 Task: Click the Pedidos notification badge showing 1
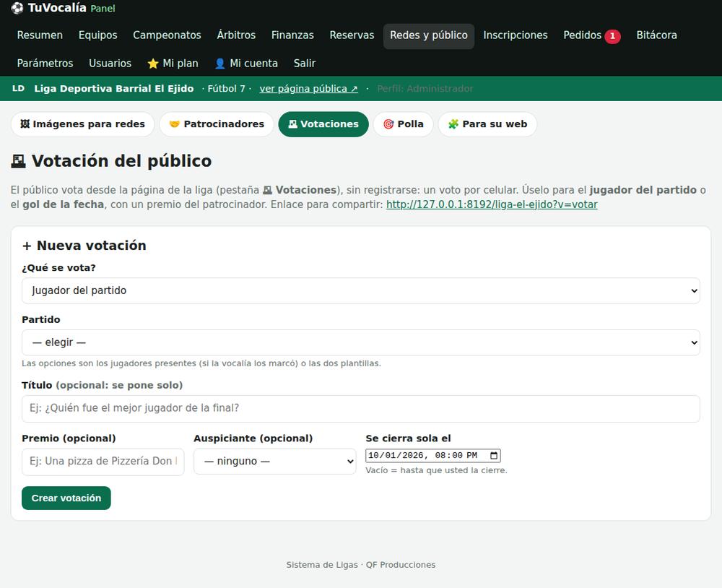tap(612, 36)
